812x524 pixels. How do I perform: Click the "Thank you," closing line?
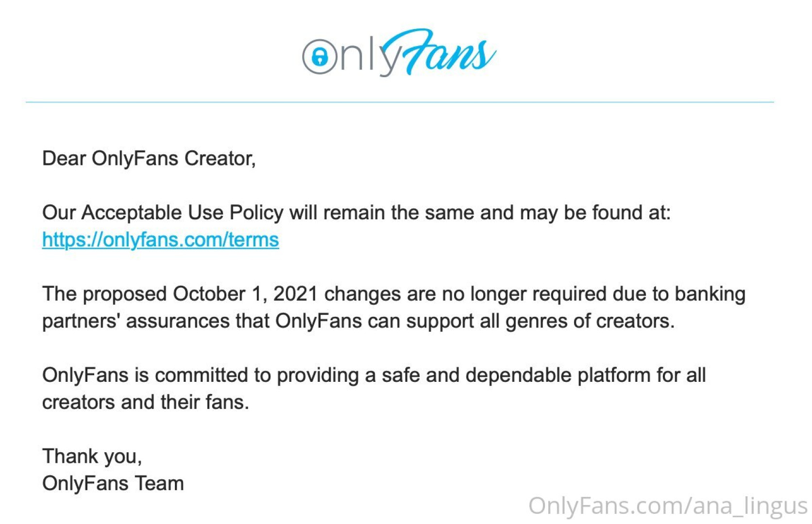pyautogui.click(x=92, y=457)
